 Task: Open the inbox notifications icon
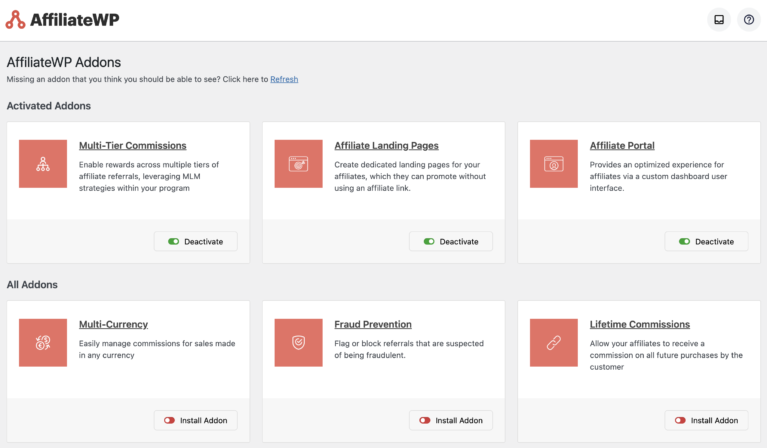pyautogui.click(x=719, y=20)
